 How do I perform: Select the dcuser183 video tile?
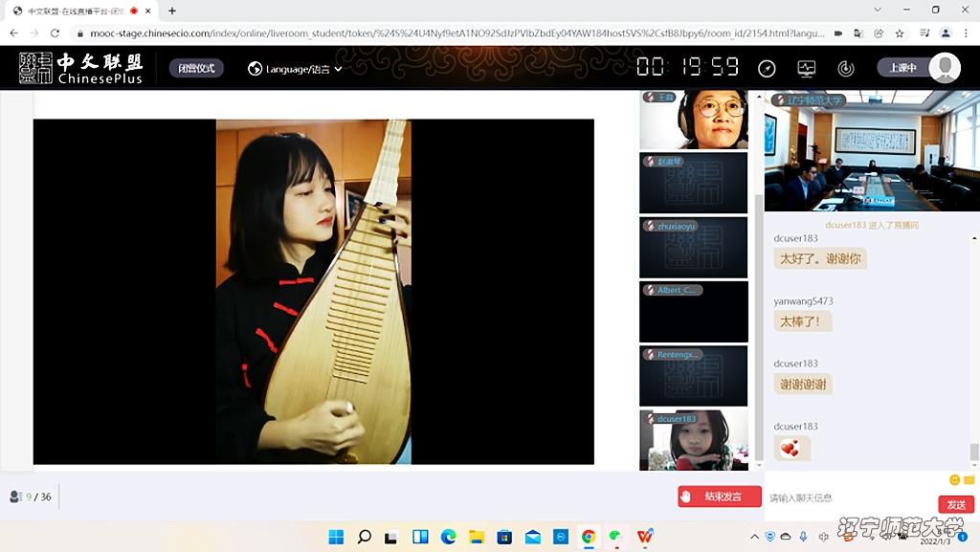693,440
